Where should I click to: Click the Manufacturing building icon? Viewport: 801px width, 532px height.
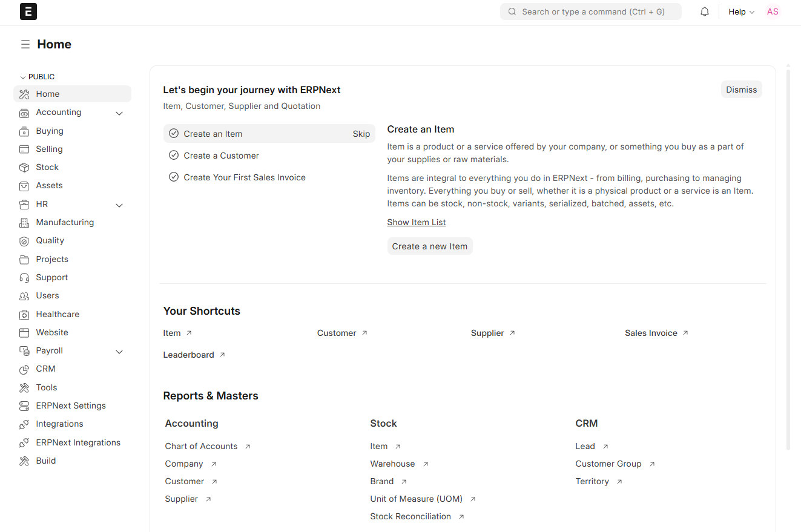(24, 223)
